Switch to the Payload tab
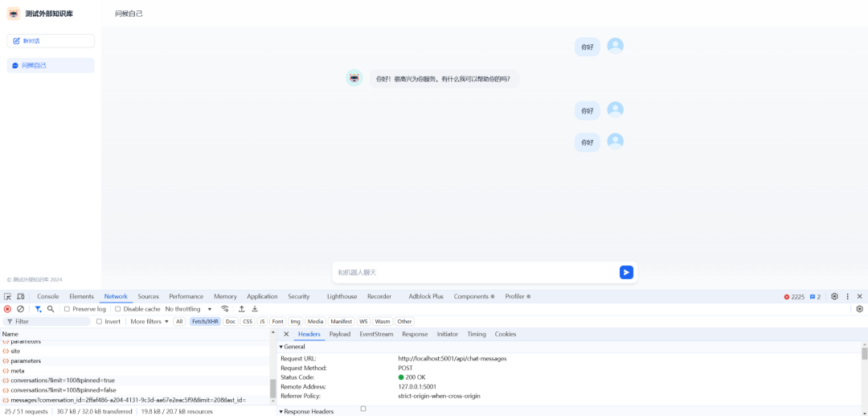 tap(340, 334)
